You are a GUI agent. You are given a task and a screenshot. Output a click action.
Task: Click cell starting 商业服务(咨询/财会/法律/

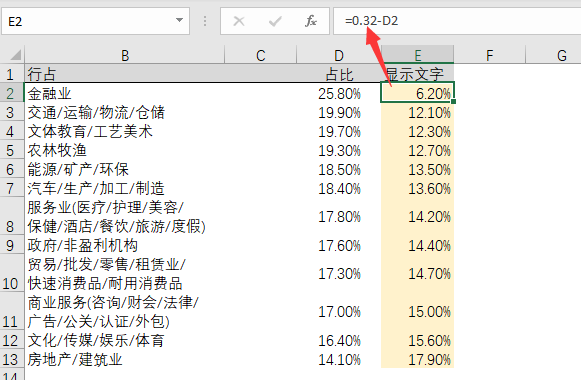point(124,312)
